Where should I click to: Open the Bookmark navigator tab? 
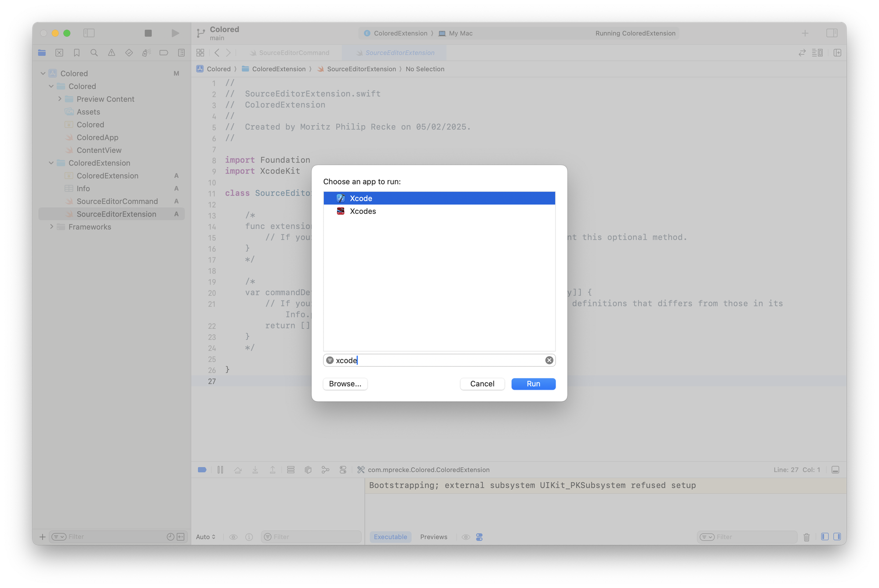[76, 53]
